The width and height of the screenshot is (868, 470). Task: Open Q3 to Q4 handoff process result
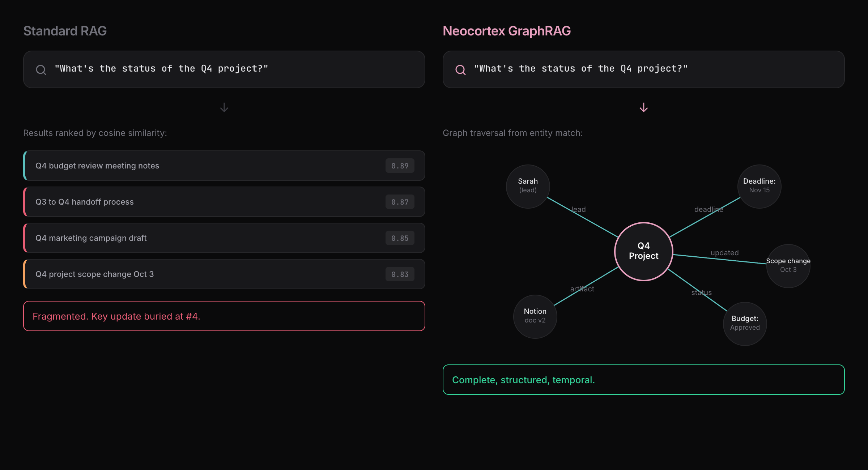click(x=85, y=202)
